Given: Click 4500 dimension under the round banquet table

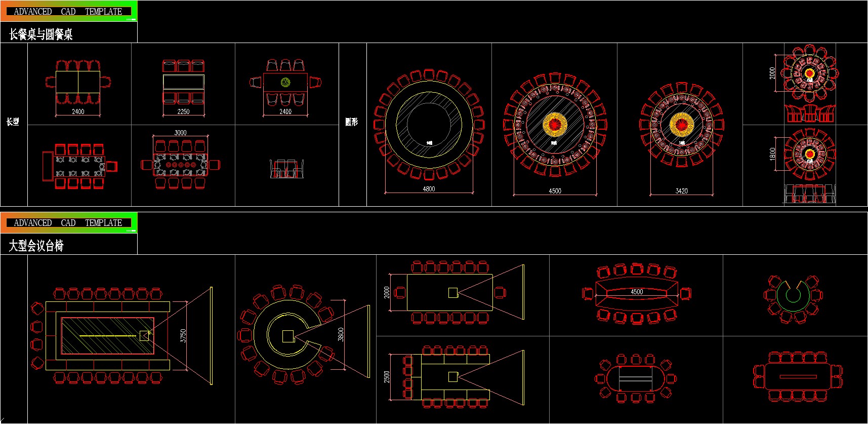Looking at the screenshot, I should point(555,191).
